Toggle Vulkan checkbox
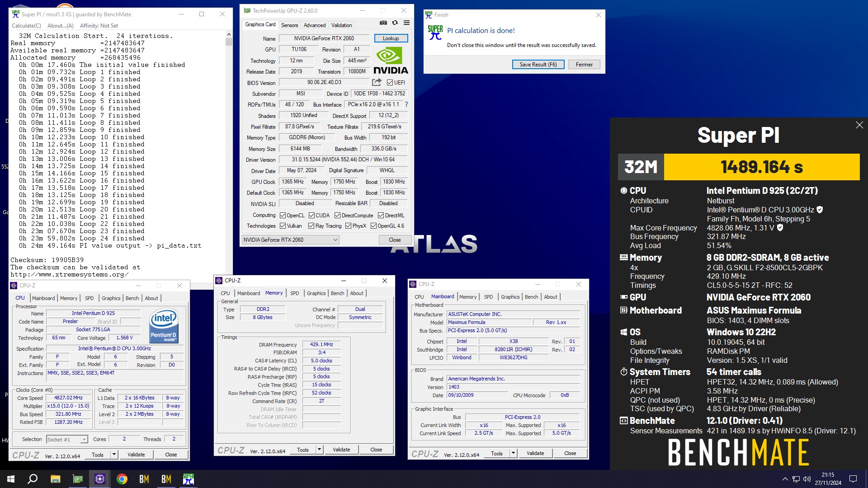 pos(283,225)
